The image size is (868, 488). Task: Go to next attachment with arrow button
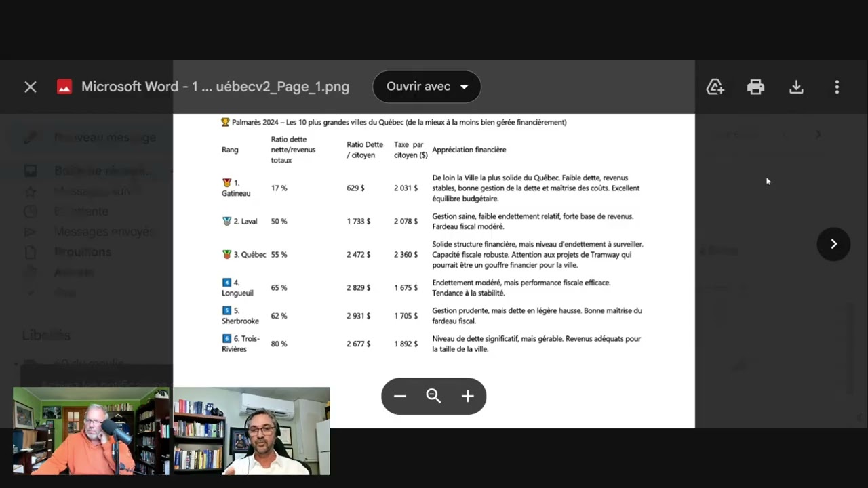[x=833, y=244]
